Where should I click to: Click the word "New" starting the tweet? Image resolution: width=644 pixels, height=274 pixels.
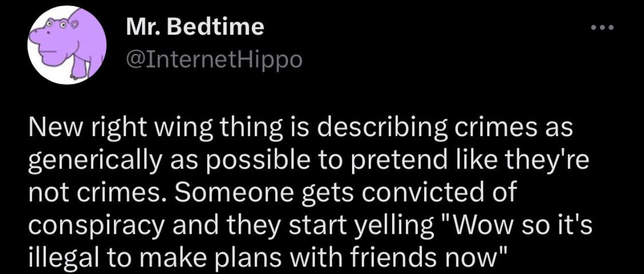(x=50, y=129)
